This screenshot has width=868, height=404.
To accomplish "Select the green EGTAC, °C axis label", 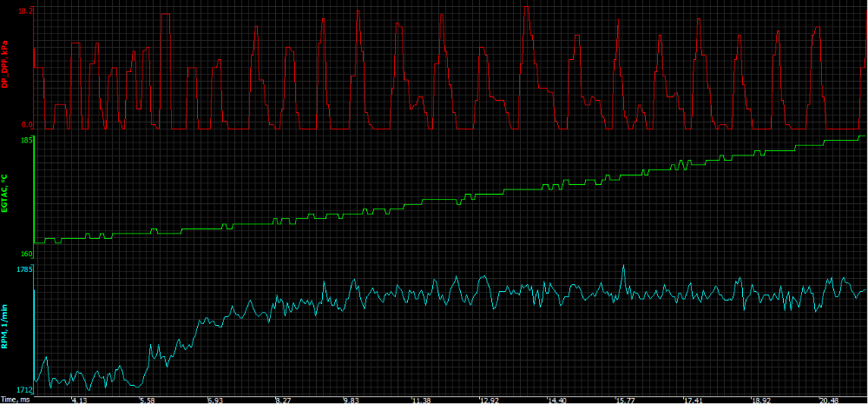I will (x=4, y=195).
